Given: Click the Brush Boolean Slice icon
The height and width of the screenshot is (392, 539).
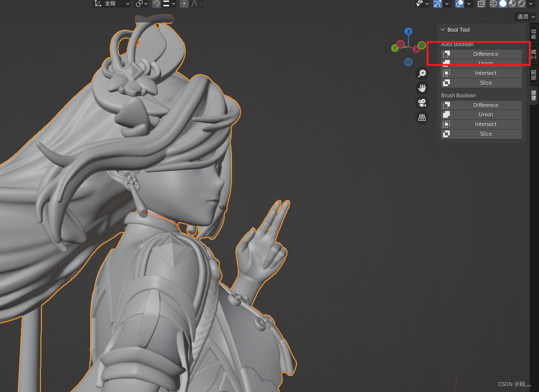Looking at the screenshot, I should 446,134.
